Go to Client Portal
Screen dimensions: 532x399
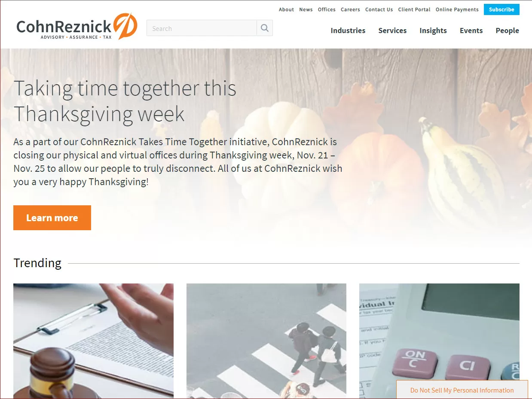coord(414,9)
